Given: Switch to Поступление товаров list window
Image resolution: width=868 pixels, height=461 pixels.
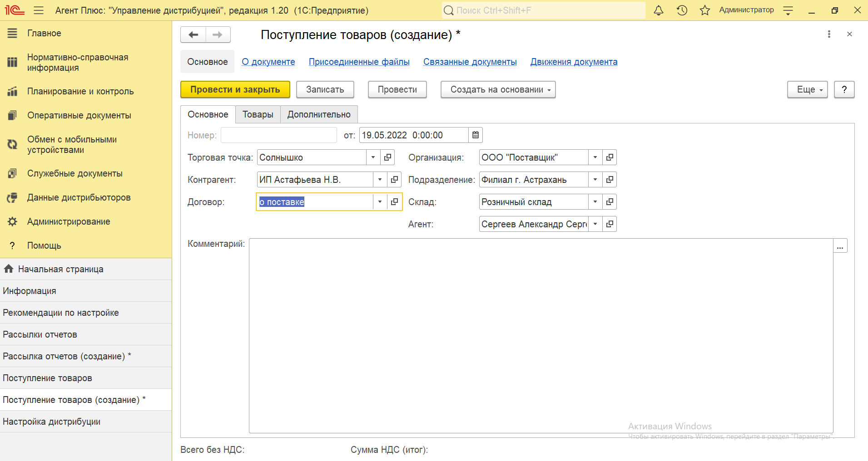Looking at the screenshot, I should tap(86, 378).
